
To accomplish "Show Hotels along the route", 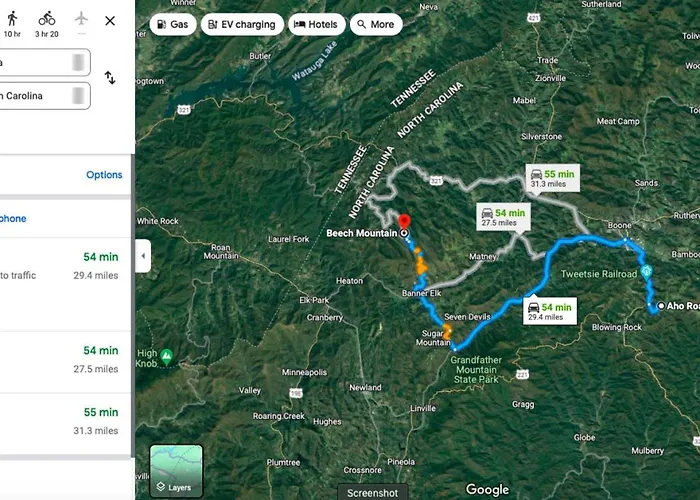I will pos(317,24).
